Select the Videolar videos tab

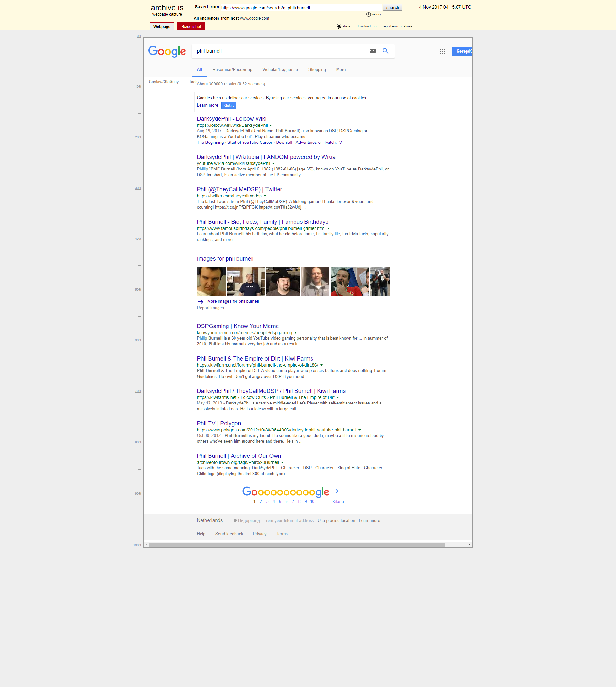[x=280, y=69]
